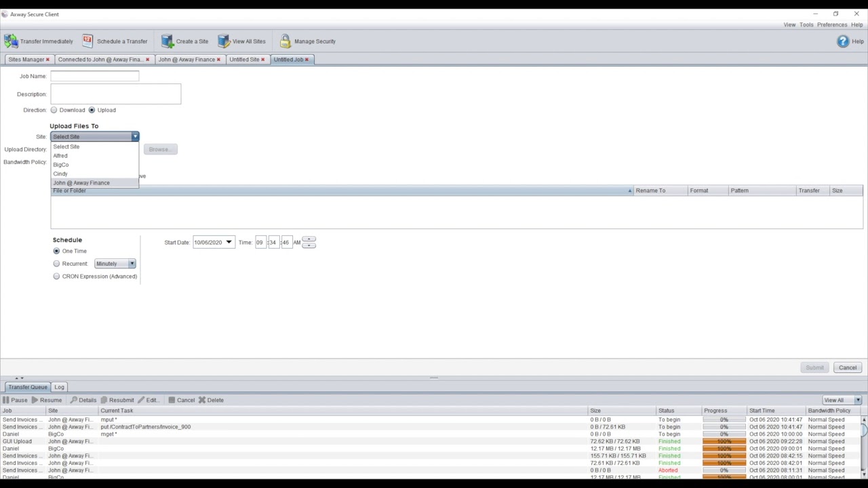Click the hour field of Time
Viewport: 868px width, 488px height.
tap(260, 242)
